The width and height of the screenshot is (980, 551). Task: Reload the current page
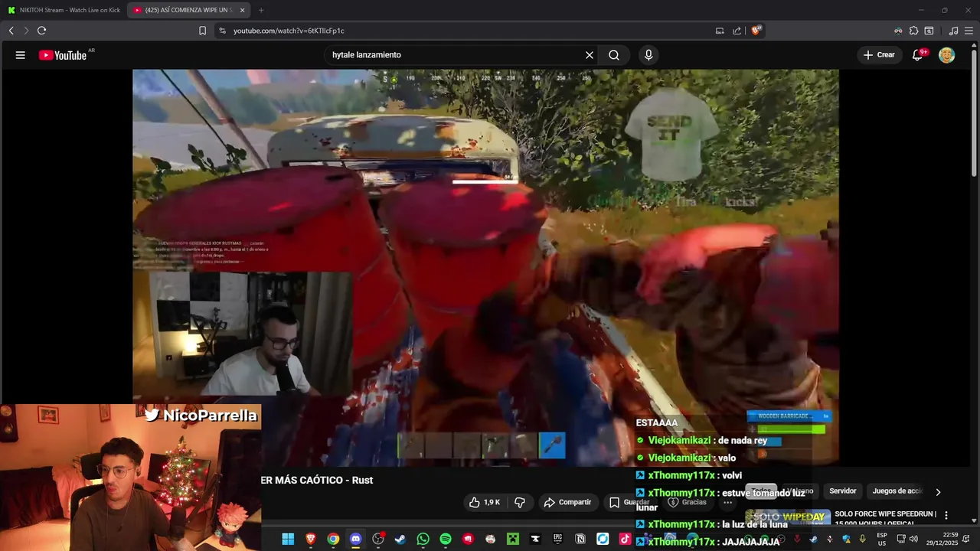click(42, 31)
